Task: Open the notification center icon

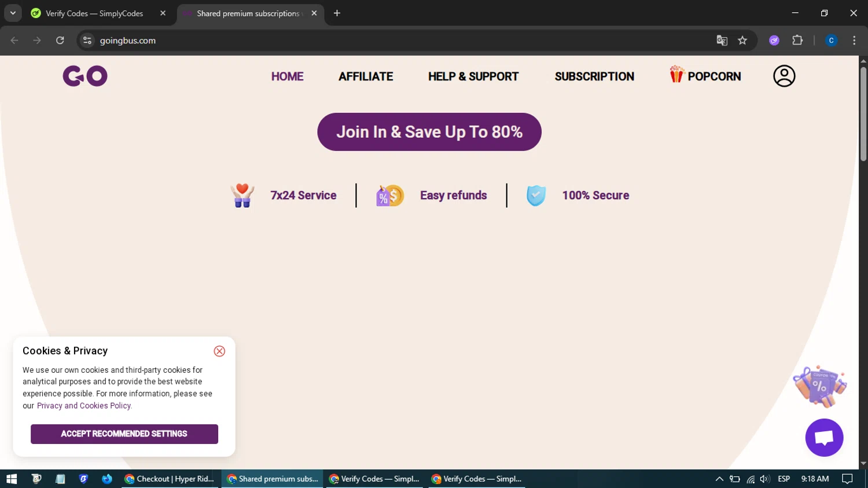Action: [847, 479]
